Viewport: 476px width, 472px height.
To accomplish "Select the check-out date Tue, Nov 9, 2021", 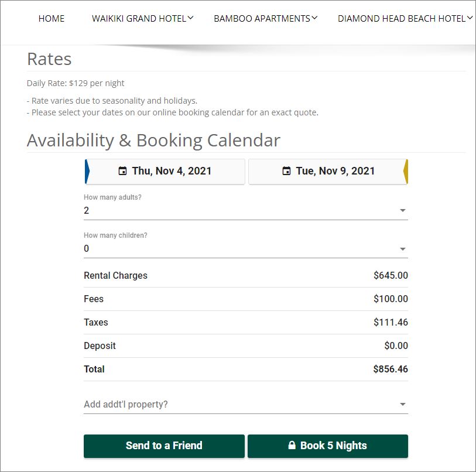I will tap(328, 172).
